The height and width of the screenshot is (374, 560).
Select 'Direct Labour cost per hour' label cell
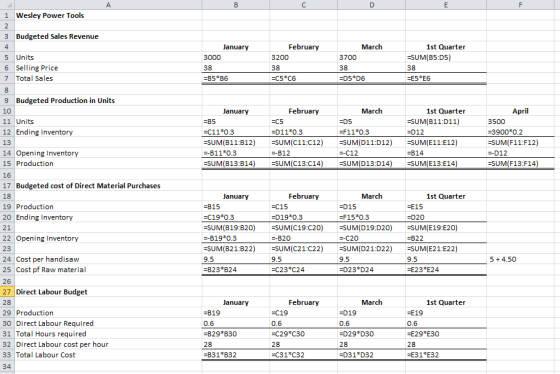click(x=108, y=344)
